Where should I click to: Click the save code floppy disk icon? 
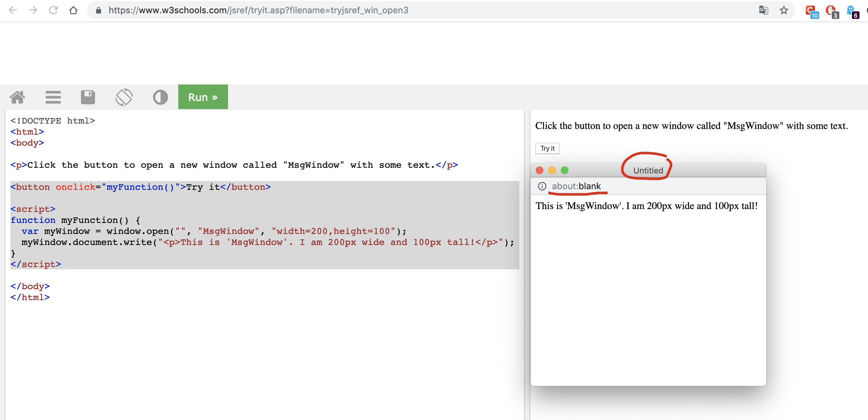coord(88,97)
